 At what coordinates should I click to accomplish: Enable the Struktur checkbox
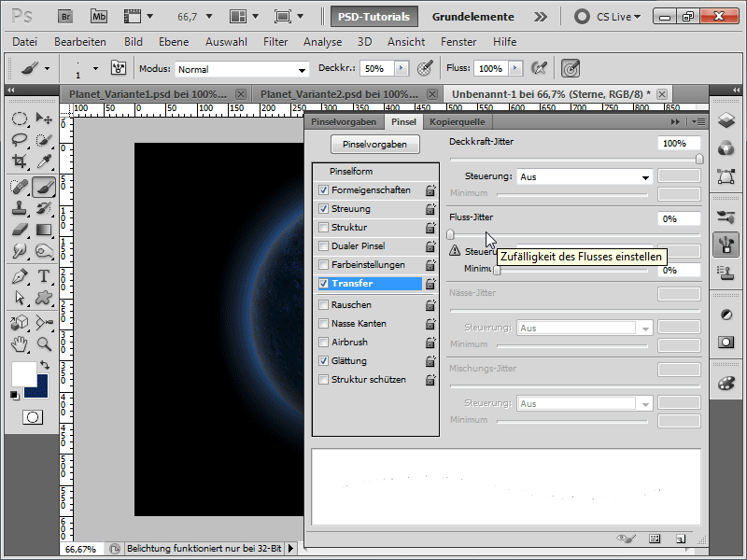pos(323,227)
